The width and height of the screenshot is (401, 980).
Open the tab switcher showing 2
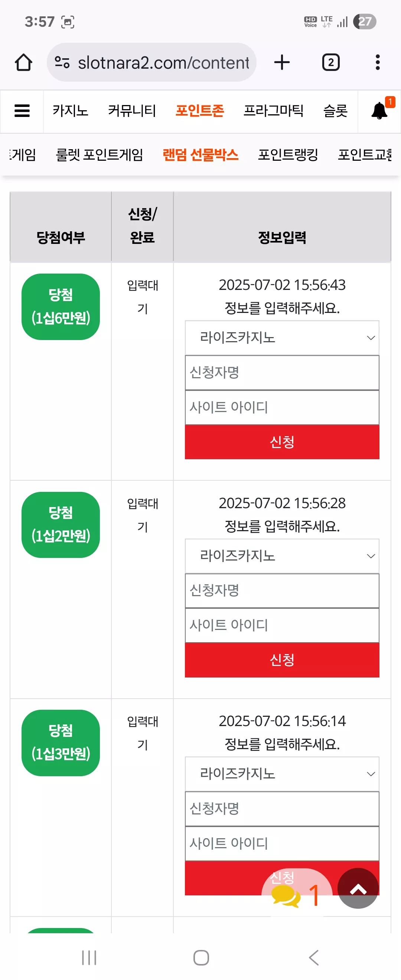330,62
